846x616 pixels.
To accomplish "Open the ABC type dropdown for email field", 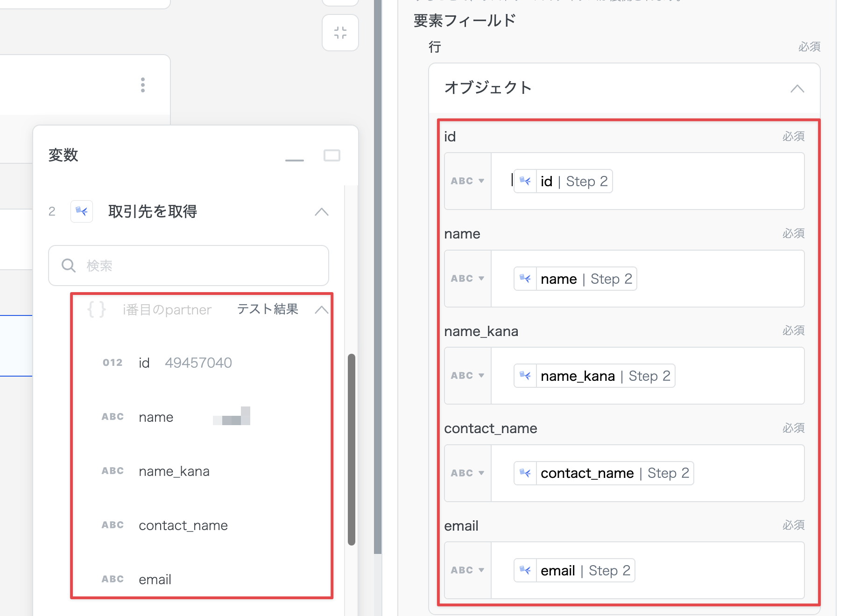I will coord(467,570).
